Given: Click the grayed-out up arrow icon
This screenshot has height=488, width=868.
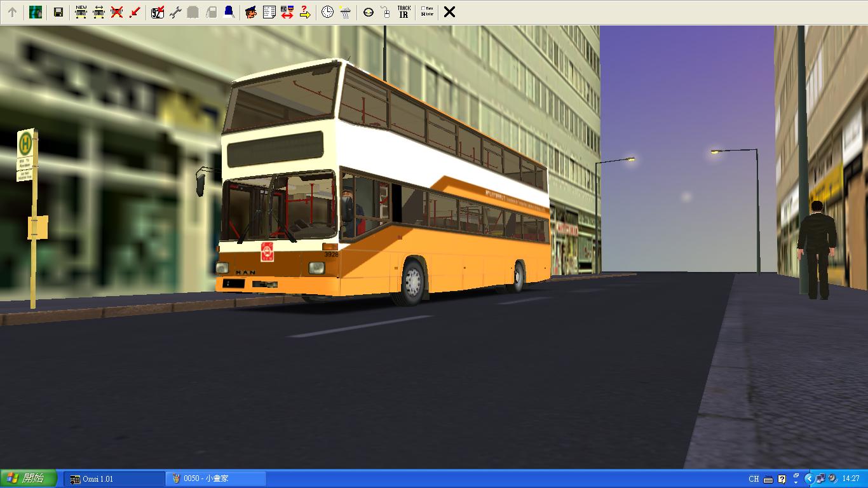Looking at the screenshot, I should click(12, 12).
